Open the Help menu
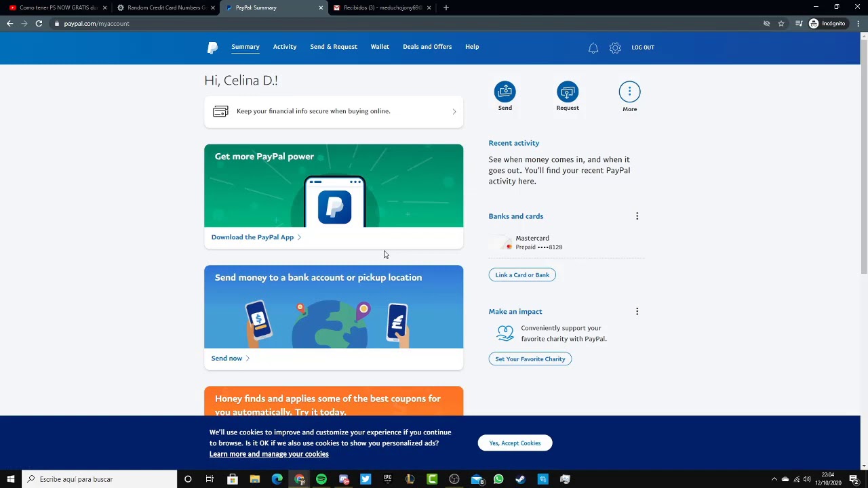 (x=472, y=47)
